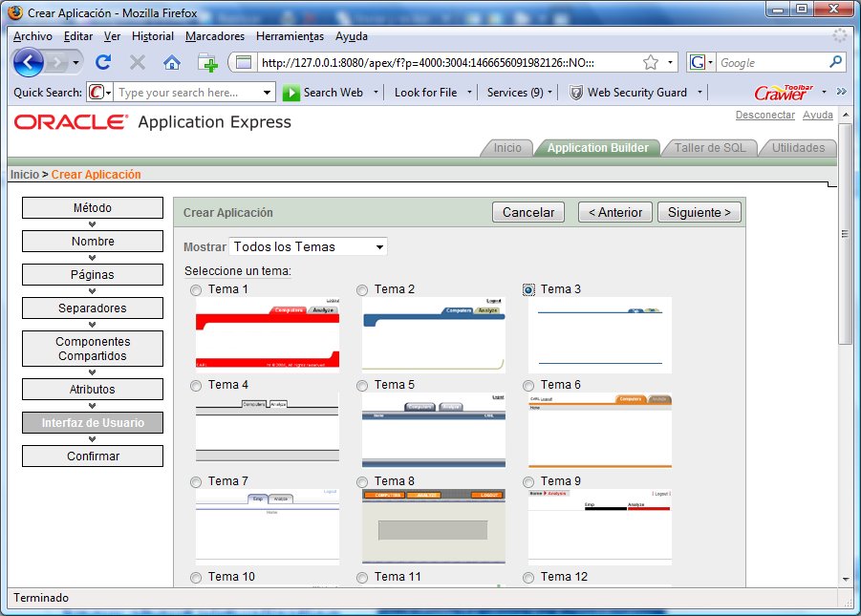
Task: Open the Herramientas menu
Action: (x=290, y=36)
